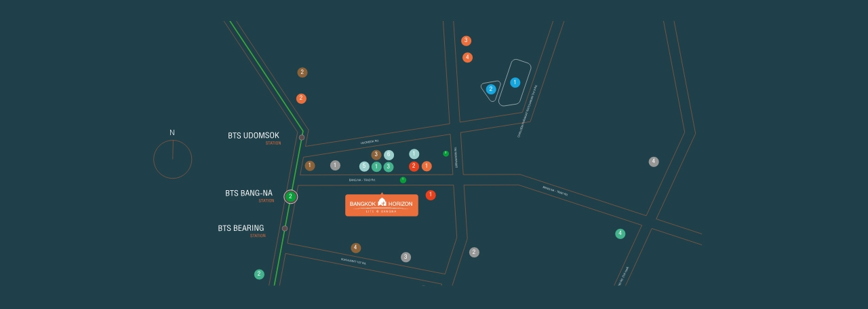Image resolution: width=868 pixels, height=309 pixels.
Task: Select the orange marker number 4
Action: click(467, 58)
